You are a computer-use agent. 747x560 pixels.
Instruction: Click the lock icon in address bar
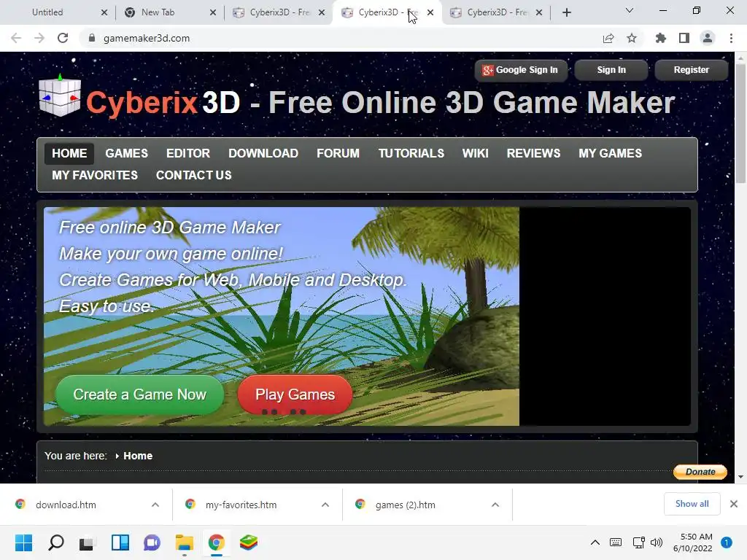tap(92, 38)
